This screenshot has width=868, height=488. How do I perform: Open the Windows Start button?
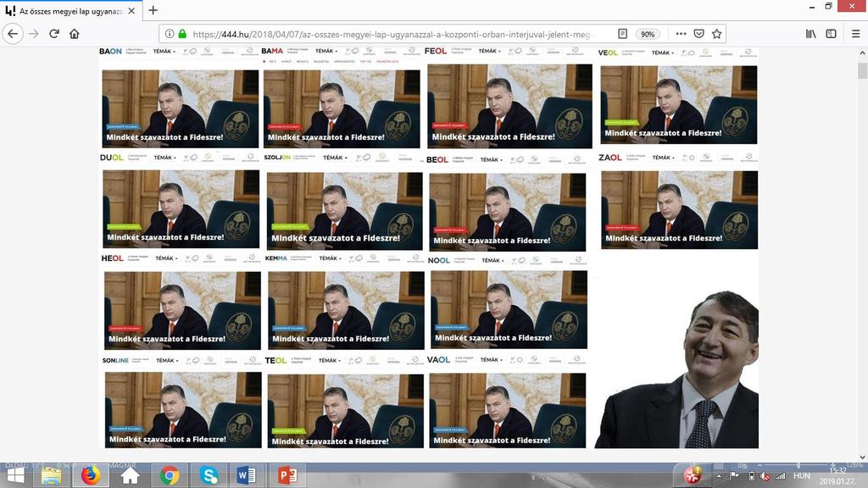coord(15,475)
